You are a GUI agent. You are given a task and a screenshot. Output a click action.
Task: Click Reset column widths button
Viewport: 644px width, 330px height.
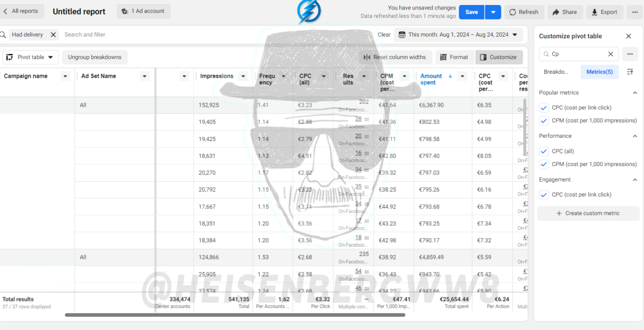[x=395, y=57]
